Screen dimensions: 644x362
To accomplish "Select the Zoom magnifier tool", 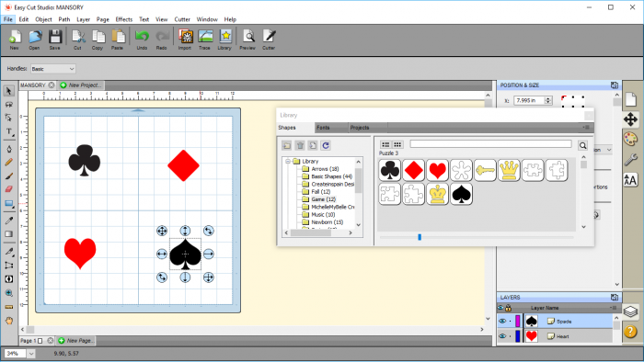I will pyautogui.click(x=8, y=293).
